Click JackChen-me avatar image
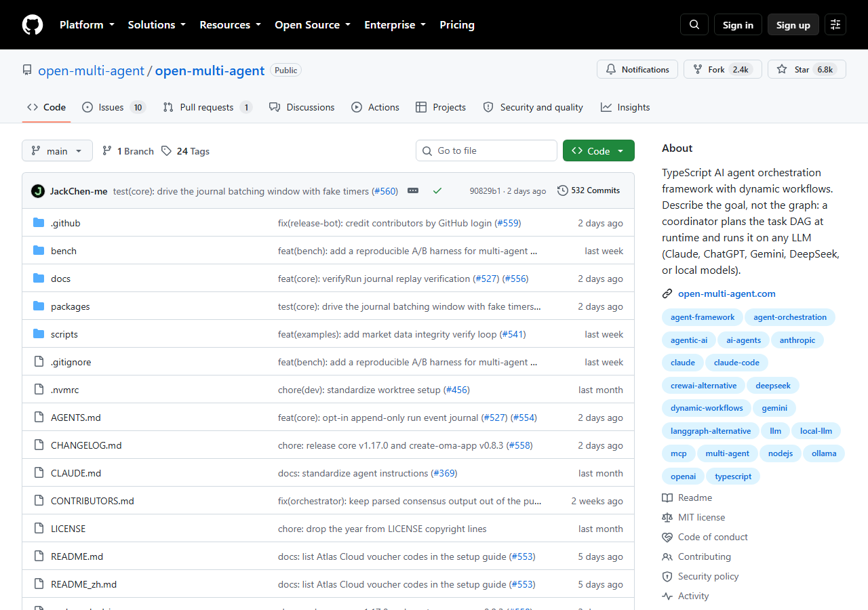The image size is (868, 610). point(38,191)
